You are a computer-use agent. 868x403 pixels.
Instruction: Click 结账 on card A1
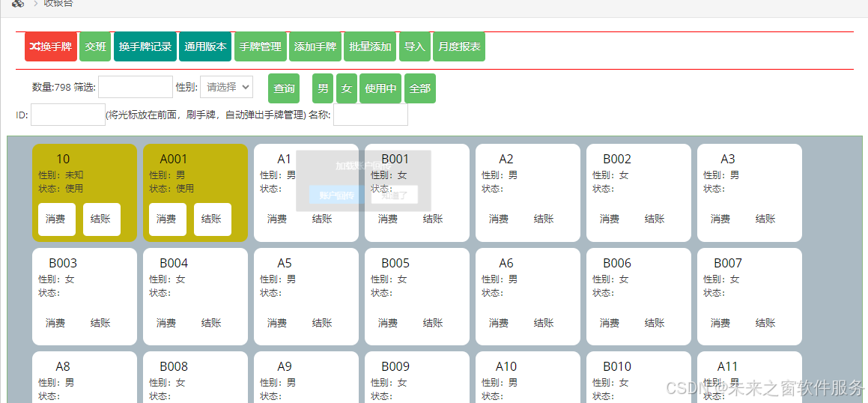tap(322, 219)
